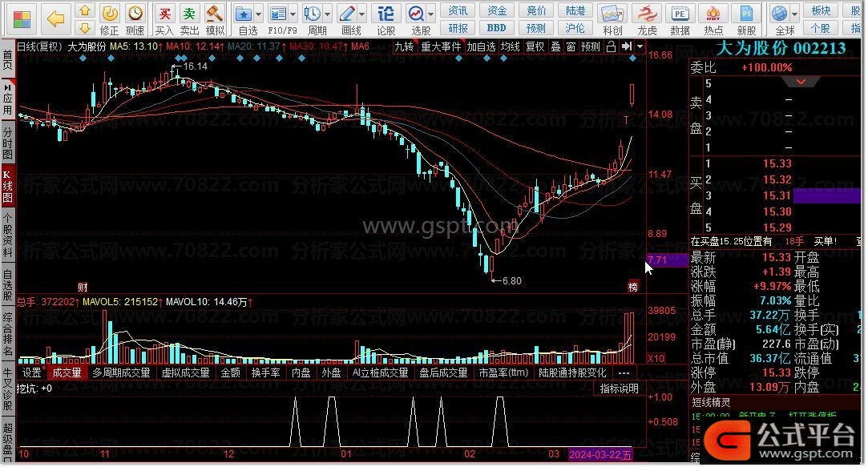Open the 选股 stock picker icon
The image size is (868, 467).
[415, 14]
